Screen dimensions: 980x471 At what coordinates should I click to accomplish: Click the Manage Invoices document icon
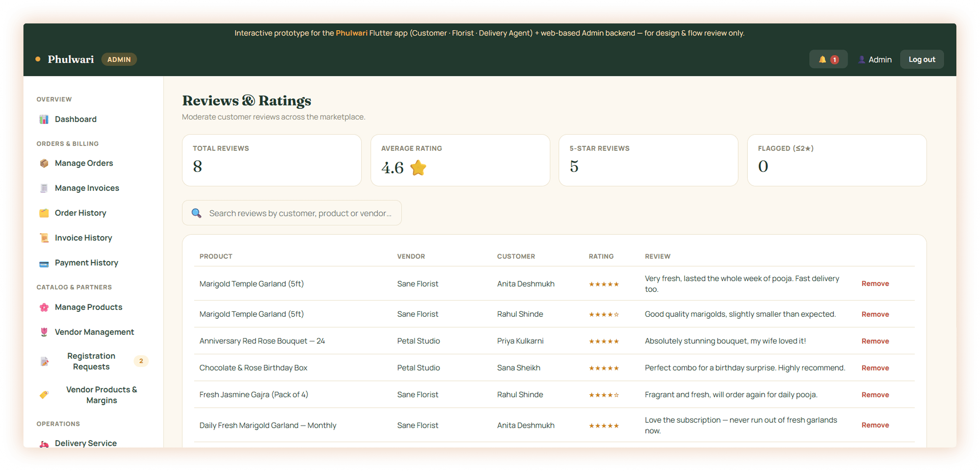[x=44, y=188]
